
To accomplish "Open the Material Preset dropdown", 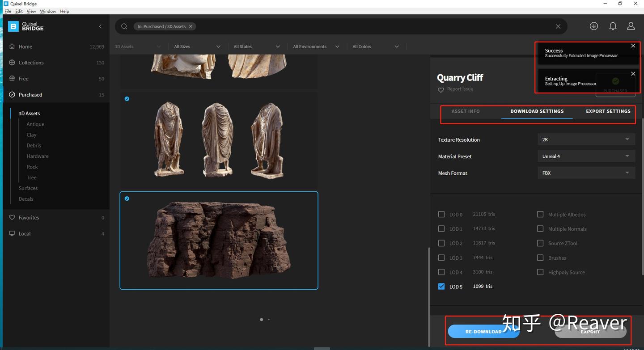I will click(586, 156).
